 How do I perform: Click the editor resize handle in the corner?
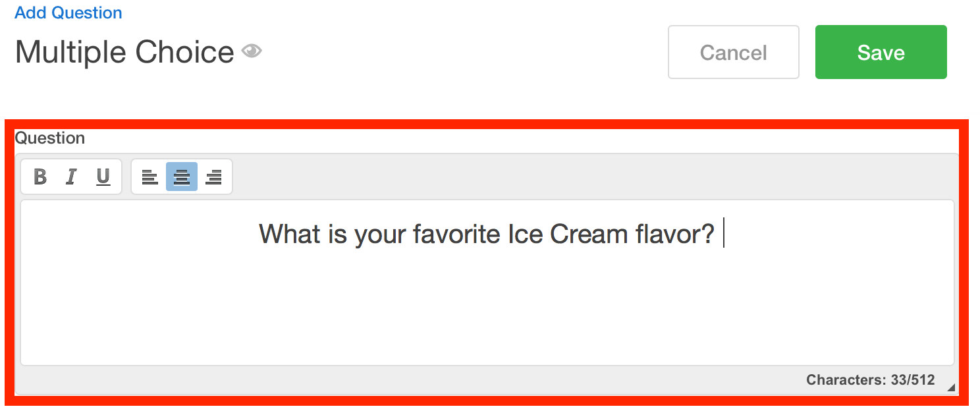(950, 388)
